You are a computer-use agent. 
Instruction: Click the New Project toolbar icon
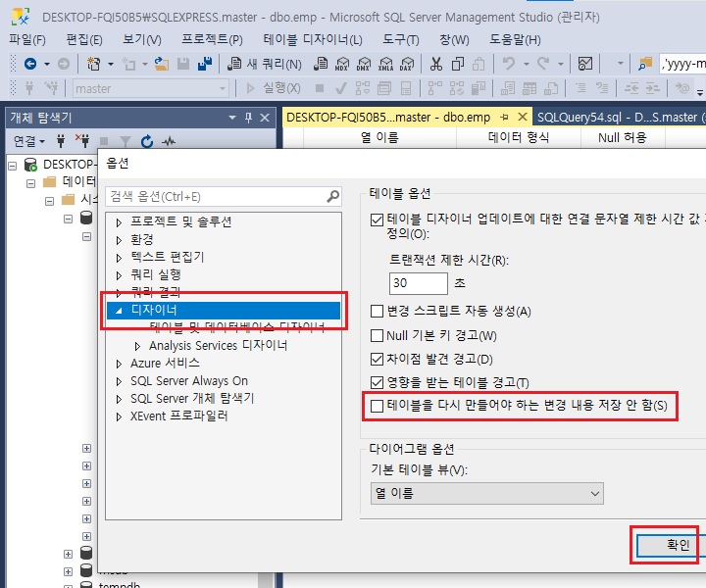tap(94, 64)
